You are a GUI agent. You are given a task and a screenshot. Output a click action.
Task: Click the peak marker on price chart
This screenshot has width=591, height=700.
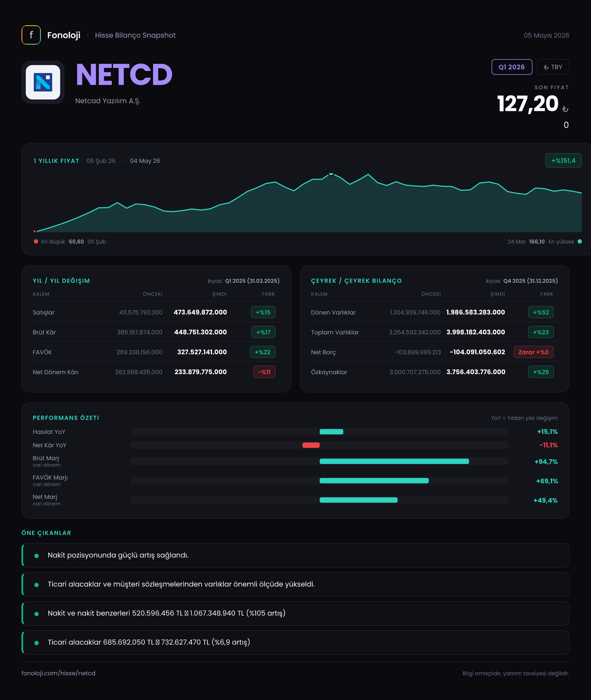[x=331, y=174]
